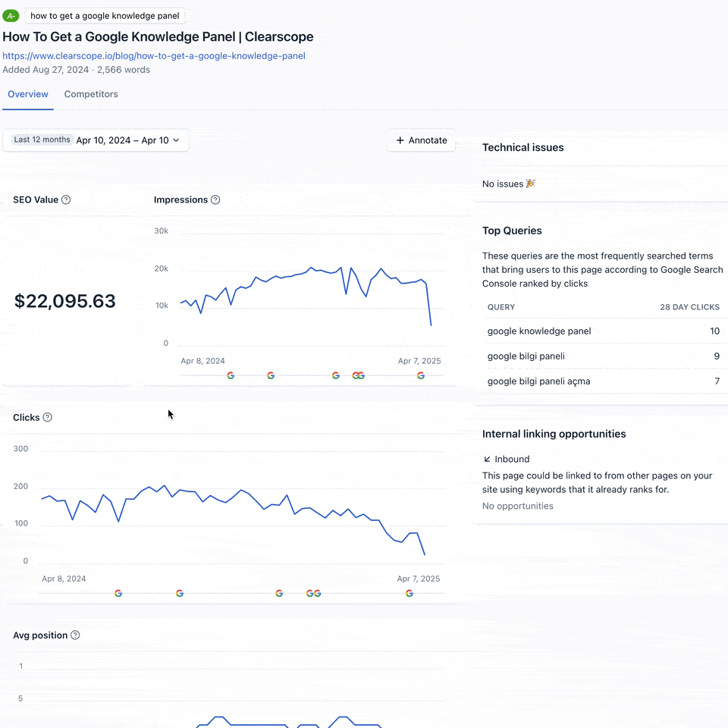
Task: Click the leftmost Google update marker under Impressions chart
Action: coord(231,375)
